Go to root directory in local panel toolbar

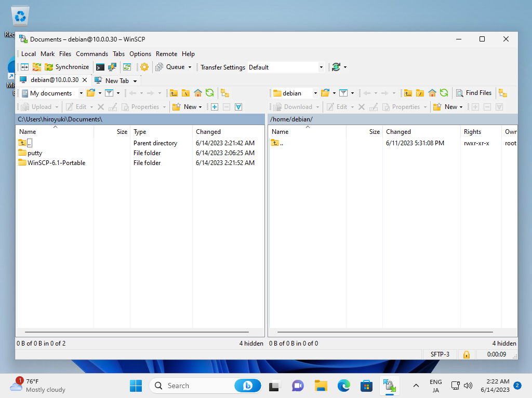pyautogui.click(x=185, y=93)
